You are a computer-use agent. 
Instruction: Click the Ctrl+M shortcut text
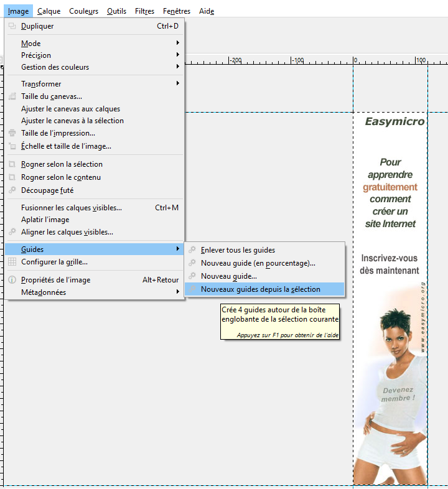click(x=167, y=208)
